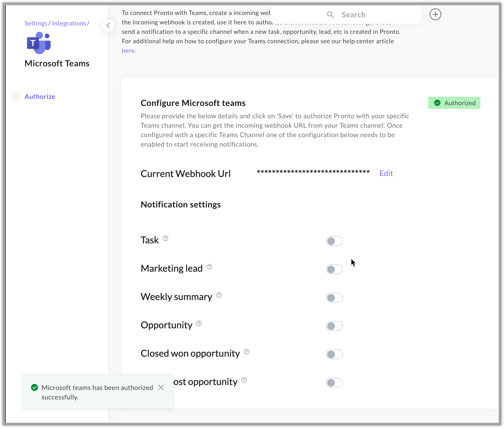Click the 'Configure Microsoft teams' heading

[193, 103]
